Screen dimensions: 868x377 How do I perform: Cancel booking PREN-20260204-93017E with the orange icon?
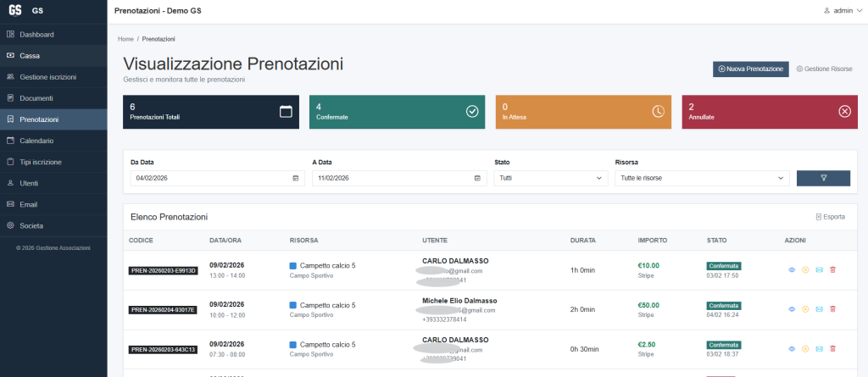(x=805, y=309)
